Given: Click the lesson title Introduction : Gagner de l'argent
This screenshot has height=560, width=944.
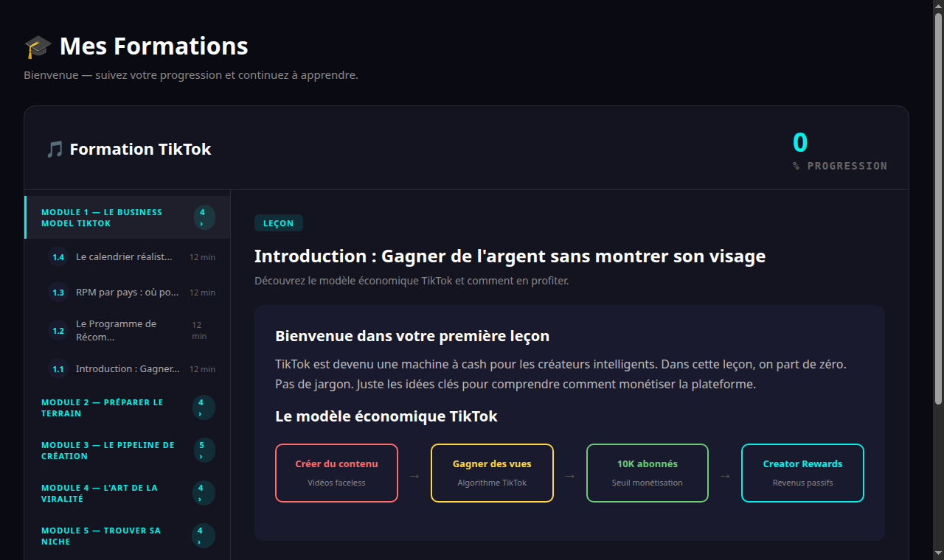Looking at the screenshot, I should point(510,256).
